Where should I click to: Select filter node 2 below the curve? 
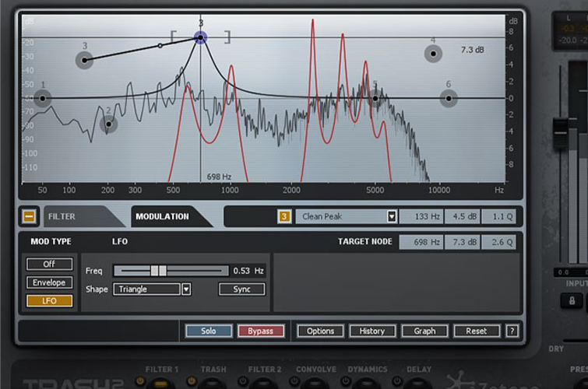pyautogui.click(x=109, y=124)
